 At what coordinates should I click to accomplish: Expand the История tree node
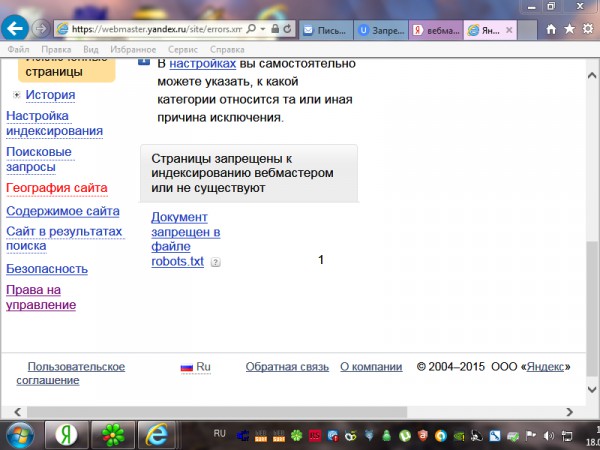[16, 95]
